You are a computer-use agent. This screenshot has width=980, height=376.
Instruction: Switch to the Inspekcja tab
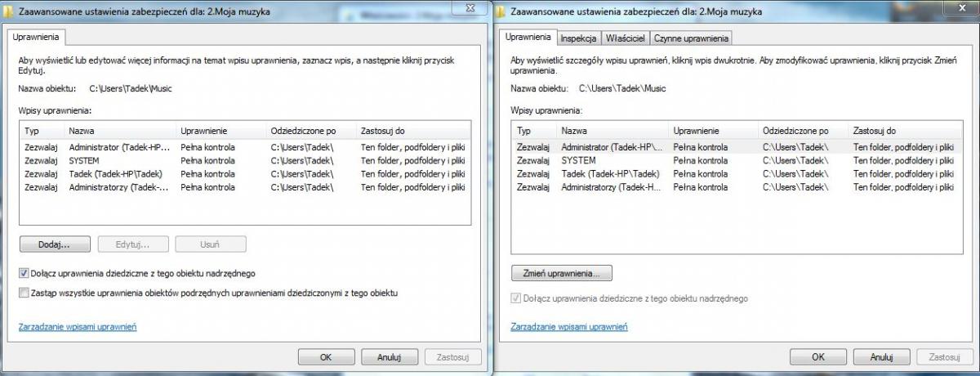click(x=579, y=38)
